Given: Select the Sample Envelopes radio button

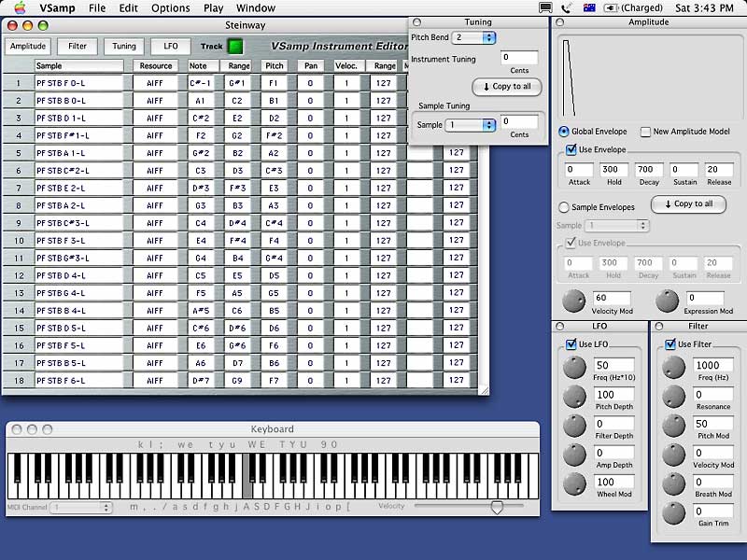Looking at the screenshot, I should click(564, 207).
